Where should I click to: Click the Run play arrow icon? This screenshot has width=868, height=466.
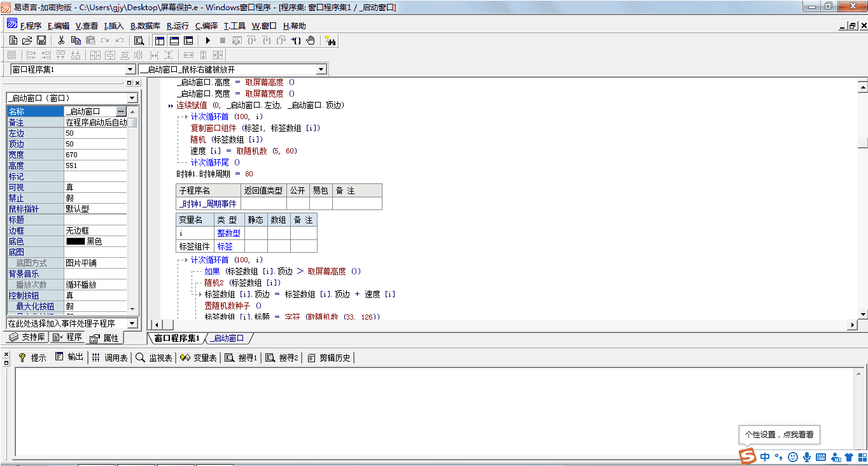pos(208,40)
